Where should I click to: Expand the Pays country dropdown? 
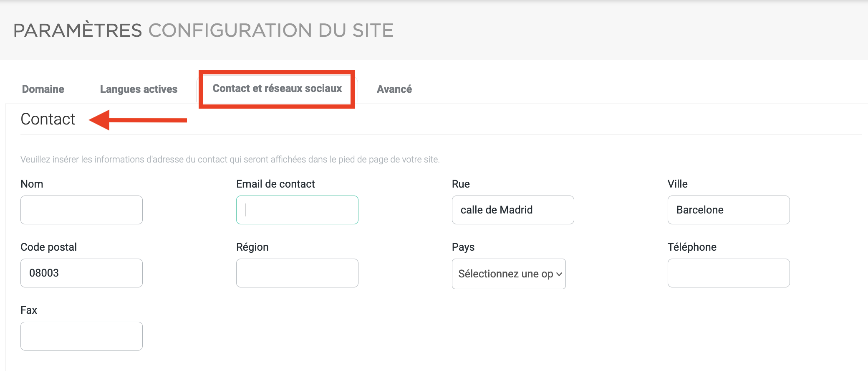tap(508, 274)
